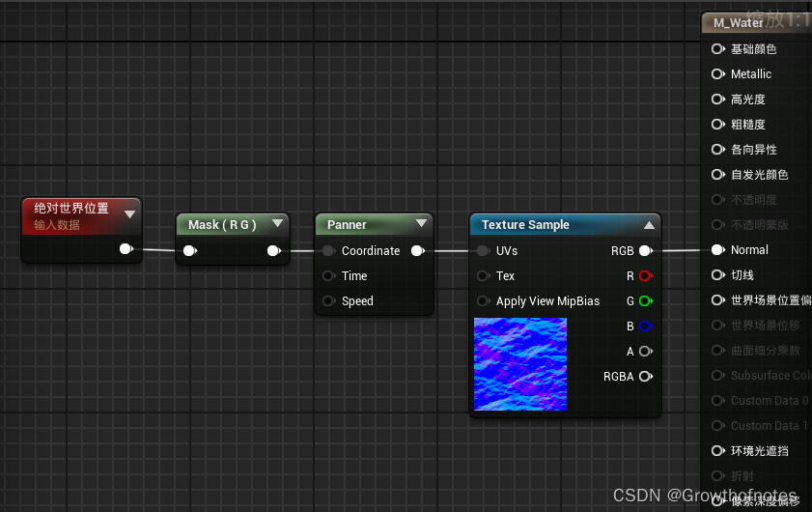Click the A alpha output pin
This screenshot has width=812, height=512.
pos(646,352)
